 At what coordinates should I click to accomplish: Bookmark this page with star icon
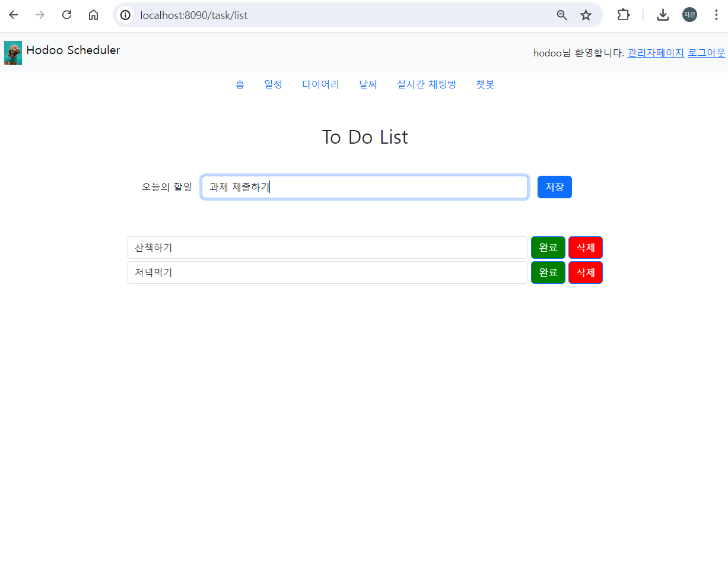pos(586,15)
